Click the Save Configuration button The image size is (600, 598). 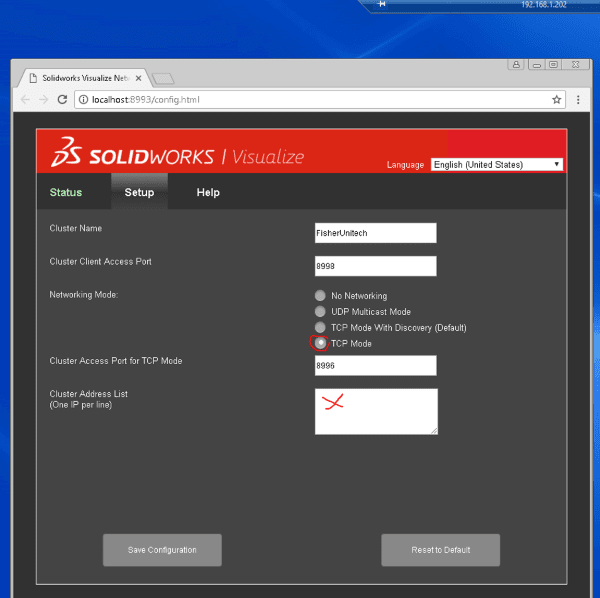(x=162, y=550)
